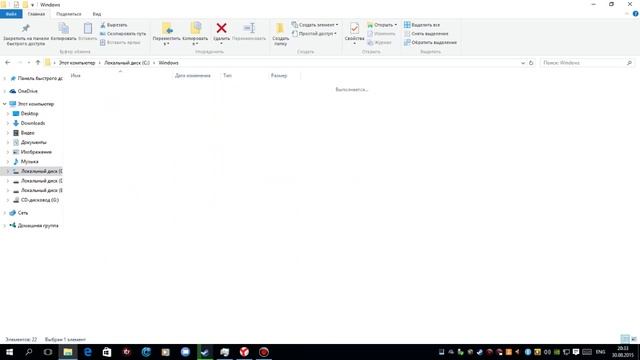The image size is (640, 360).
Task: Switch to the Вид ribbon tab
Action: coord(97,14)
